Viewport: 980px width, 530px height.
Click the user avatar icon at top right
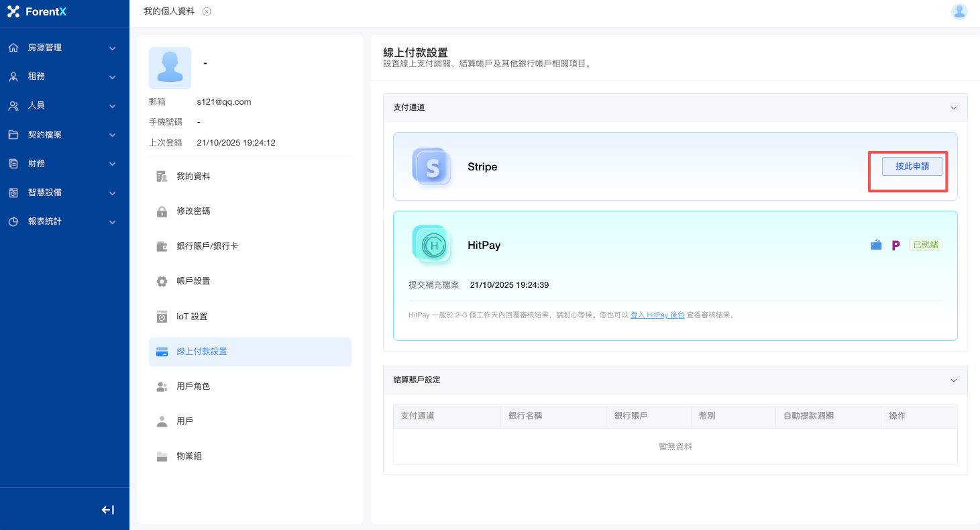coord(959,11)
